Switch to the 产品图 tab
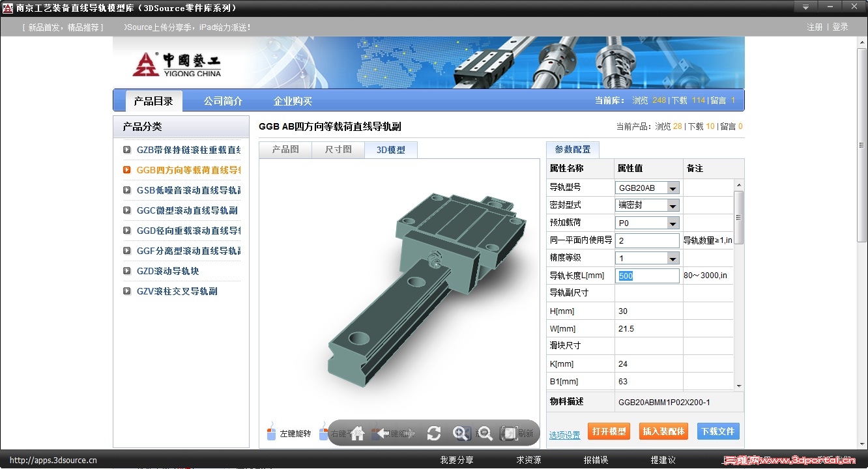The height and width of the screenshot is (469, 868). [285, 150]
